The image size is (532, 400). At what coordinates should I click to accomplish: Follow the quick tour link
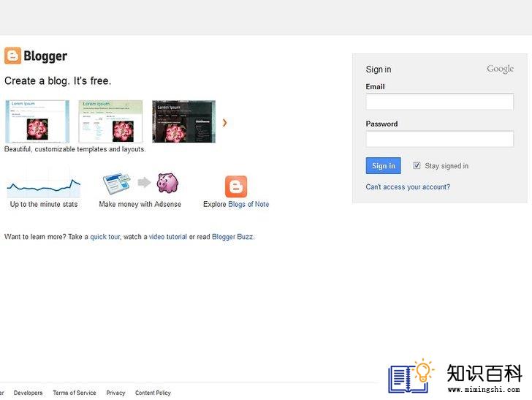coord(105,237)
